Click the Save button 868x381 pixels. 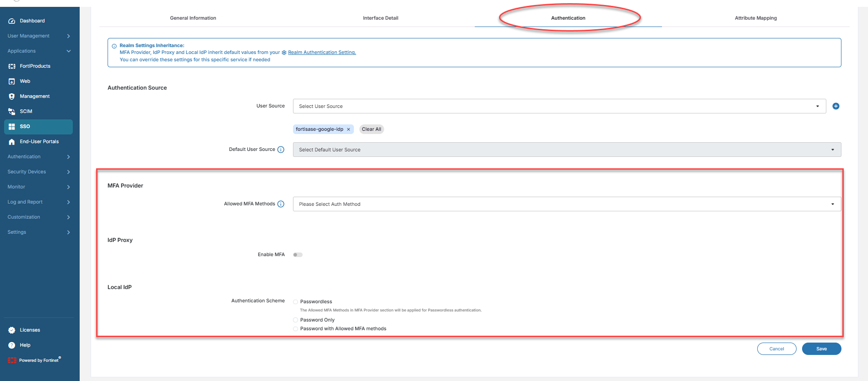pyautogui.click(x=821, y=349)
